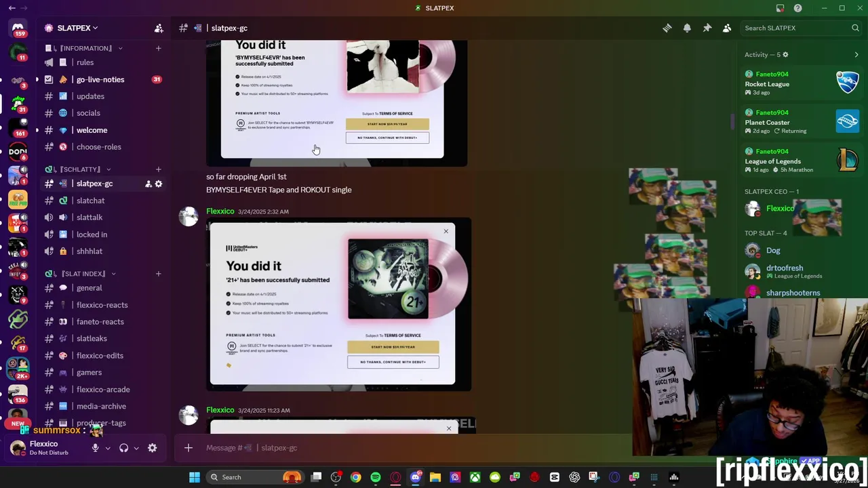Toggle microphone mute in user panel
Image resolution: width=868 pixels, height=488 pixels.
pyautogui.click(x=95, y=448)
